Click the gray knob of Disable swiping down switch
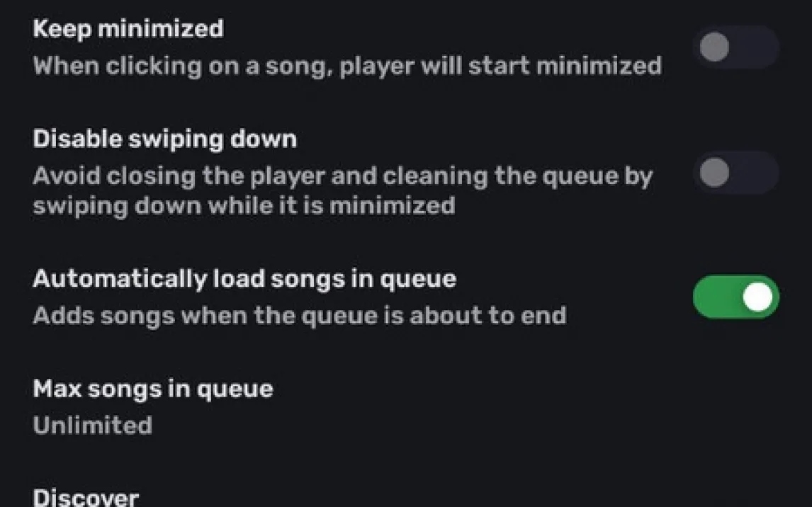Image resolution: width=812 pixels, height=507 pixels. [x=714, y=172]
